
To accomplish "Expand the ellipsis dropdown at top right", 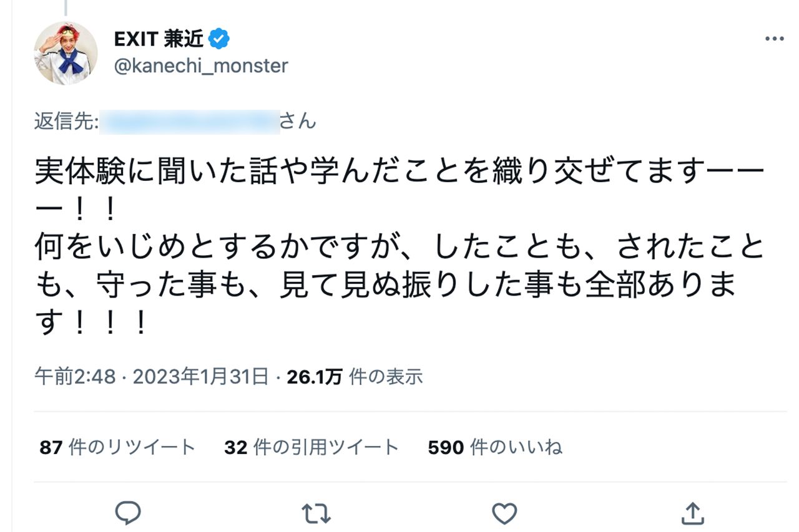I will tap(773, 37).
